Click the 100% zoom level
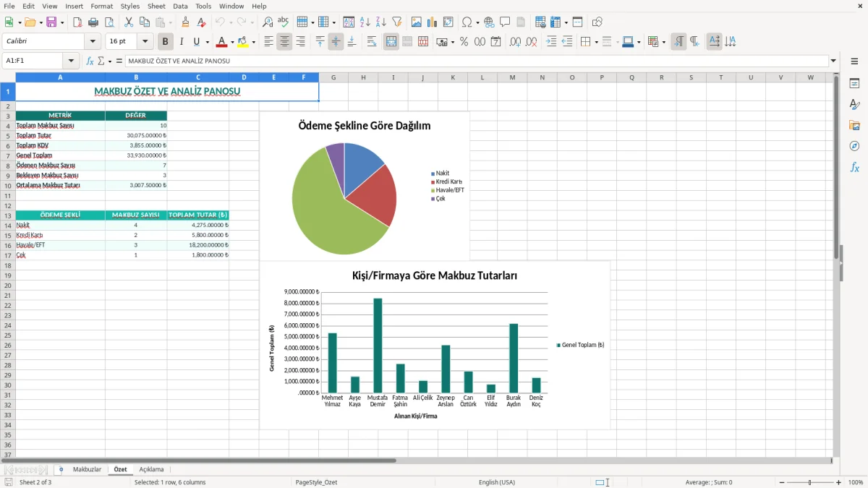 [x=856, y=482]
